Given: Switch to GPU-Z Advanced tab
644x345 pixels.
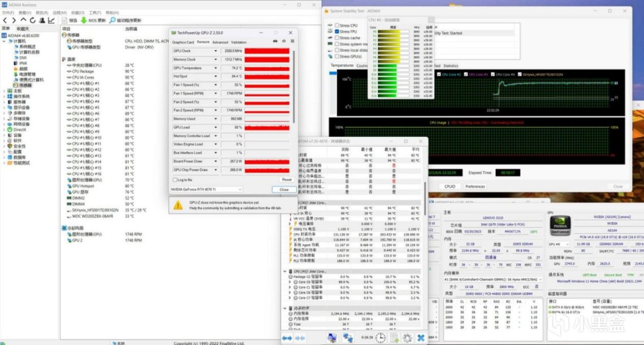Looking at the screenshot, I should coord(220,42).
